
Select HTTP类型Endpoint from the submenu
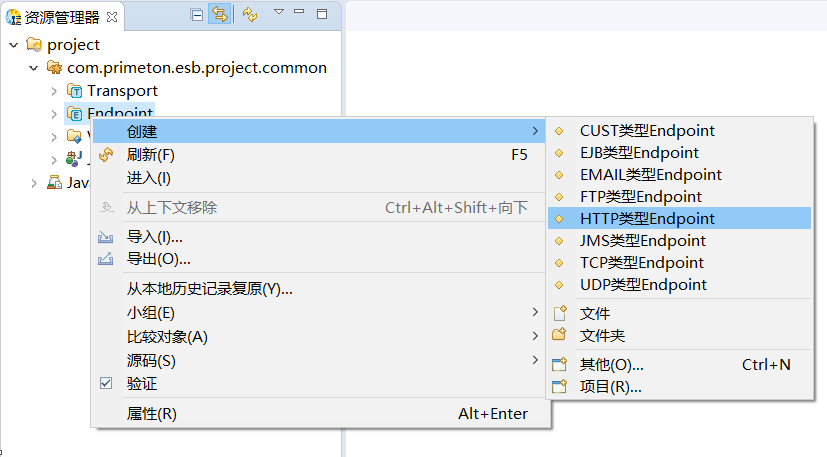647,218
